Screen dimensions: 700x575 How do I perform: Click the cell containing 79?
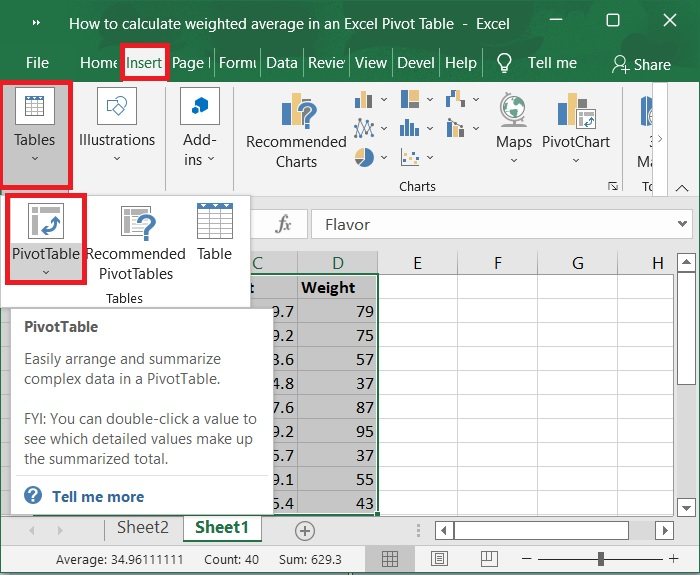tap(338, 311)
